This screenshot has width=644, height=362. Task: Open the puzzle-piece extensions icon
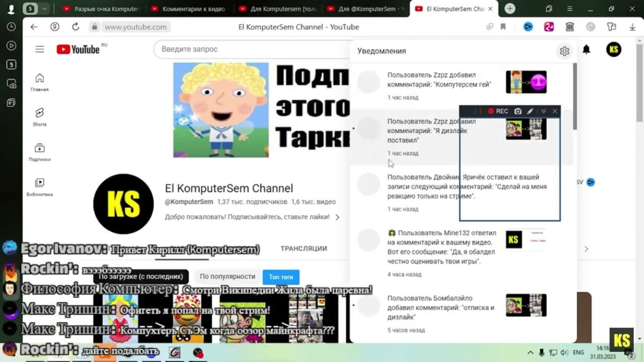[611, 27]
